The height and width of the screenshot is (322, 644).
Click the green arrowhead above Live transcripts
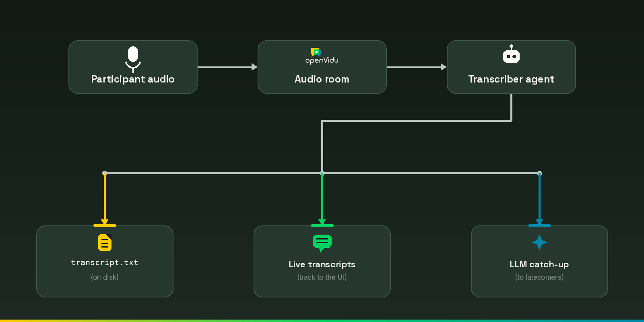click(322, 222)
